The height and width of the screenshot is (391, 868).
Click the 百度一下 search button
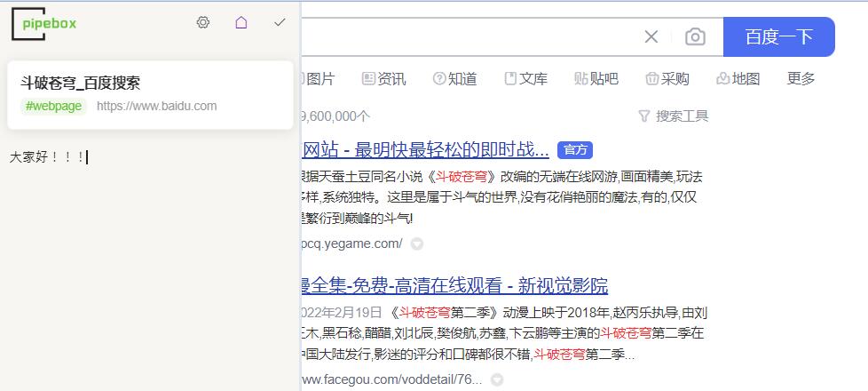[779, 37]
